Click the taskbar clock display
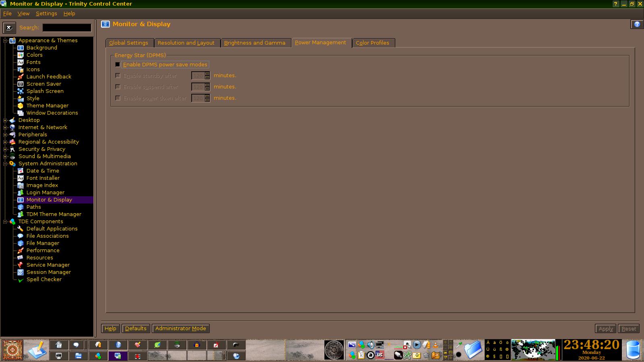The image size is (644, 362). (x=591, y=350)
